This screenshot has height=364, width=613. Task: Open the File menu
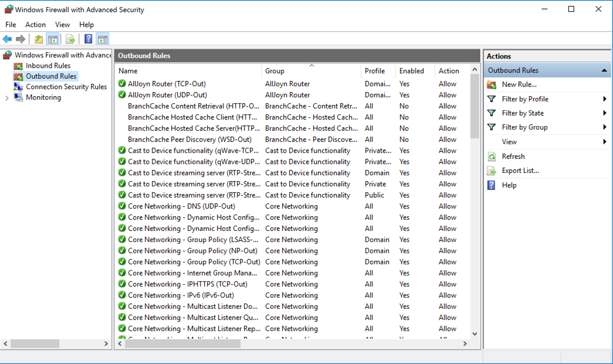point(11,25)
